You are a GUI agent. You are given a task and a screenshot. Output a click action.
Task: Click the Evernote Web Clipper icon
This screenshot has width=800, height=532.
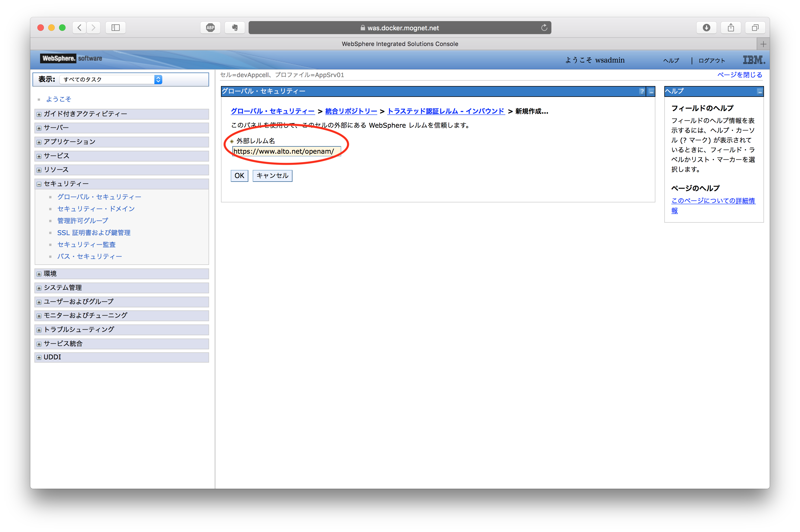pos(234,28)
